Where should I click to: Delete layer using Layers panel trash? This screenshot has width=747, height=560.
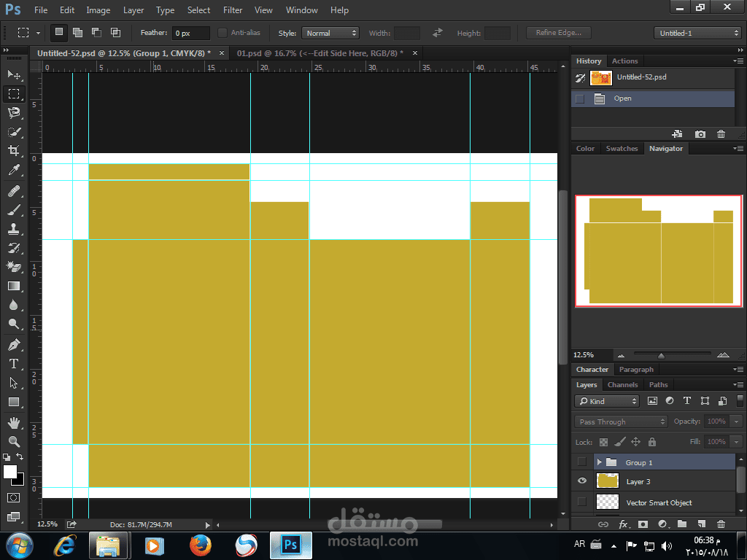721,524
